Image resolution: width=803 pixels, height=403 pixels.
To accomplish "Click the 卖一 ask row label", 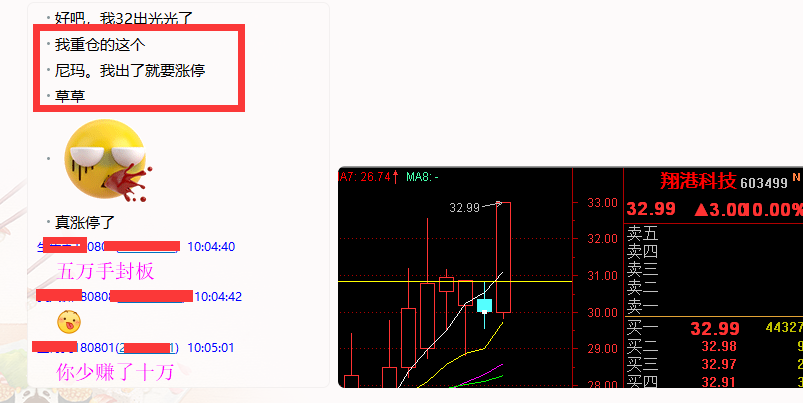I will pos(642,306).
